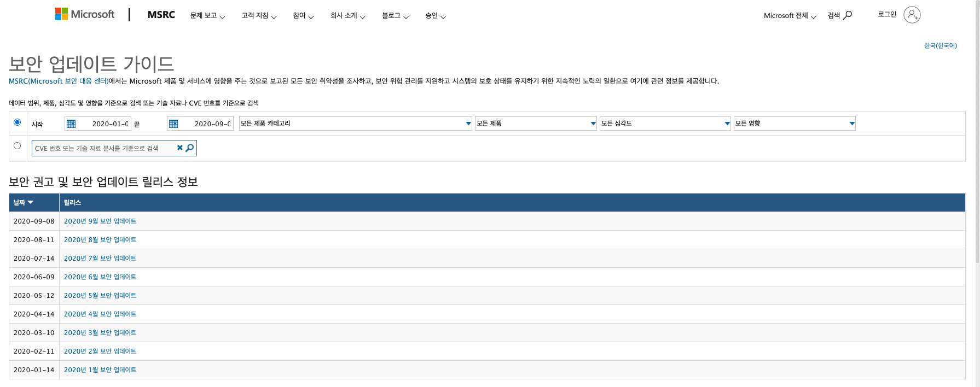The width and height of the screenshot is (980, 387).
Task: Open the 모든 영향 dropdown
Action: pos(795,124)
